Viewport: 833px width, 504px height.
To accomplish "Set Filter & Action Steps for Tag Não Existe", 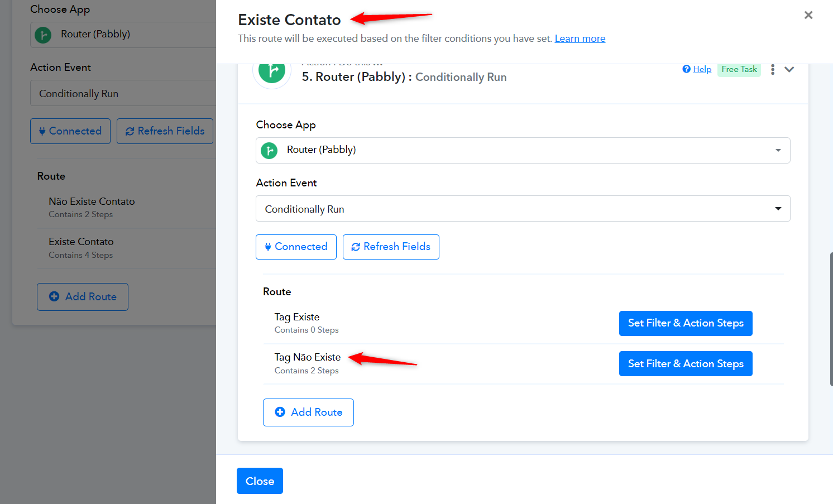I will (686, 363).
